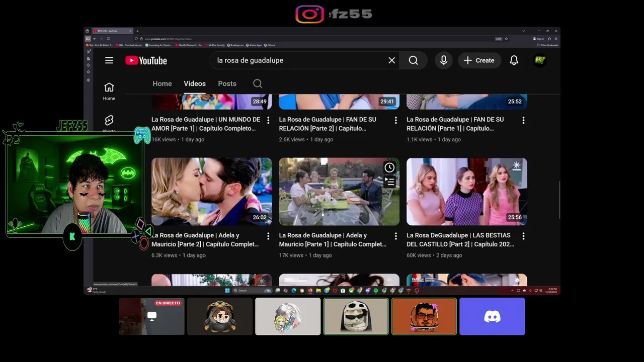Screen dimensions: 644x362
Task: Click the browser Back arrow
Action: point(94,39)
